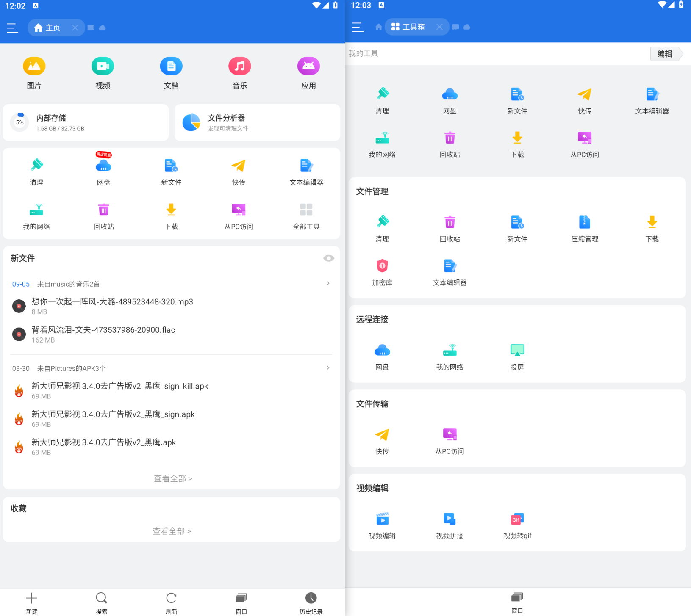Image resolution: width=691 pixels, height=616 pixels.
Task: Tap cloud indicator beside 主页 tab
Action: pyautogui.click(x=102, y=28)
